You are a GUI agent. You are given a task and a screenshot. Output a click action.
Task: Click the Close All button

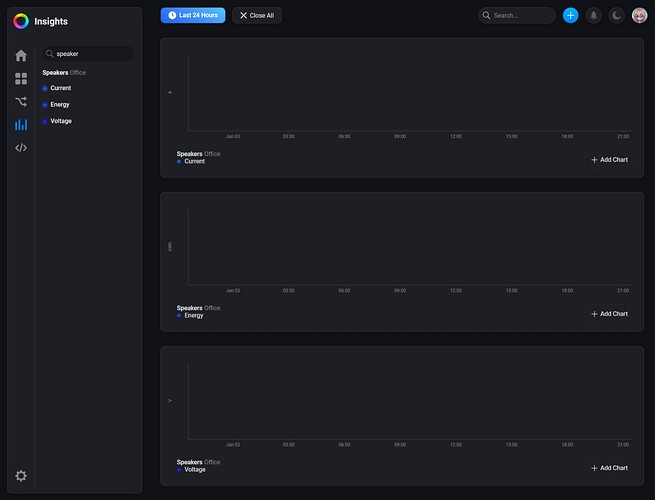pos(257,15)
